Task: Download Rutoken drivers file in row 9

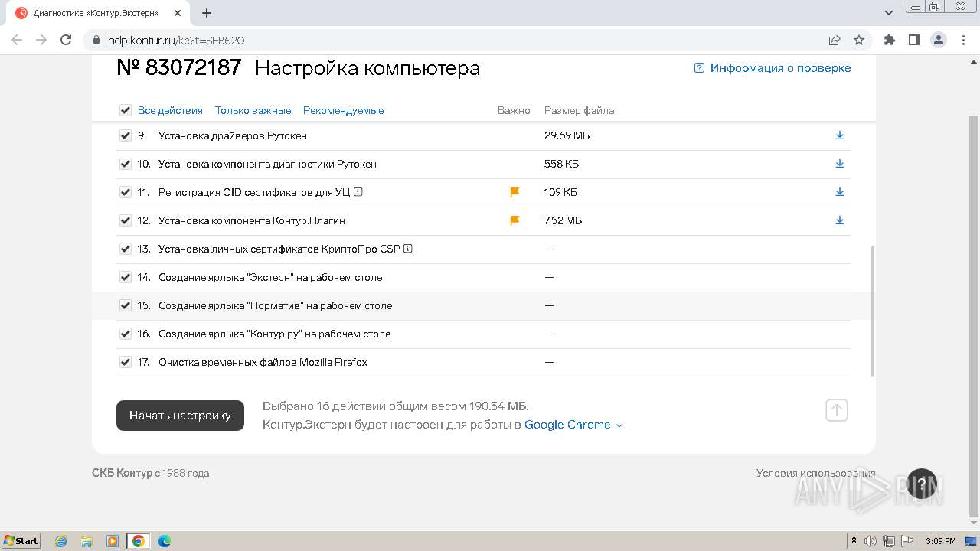Action: point(840,135)
